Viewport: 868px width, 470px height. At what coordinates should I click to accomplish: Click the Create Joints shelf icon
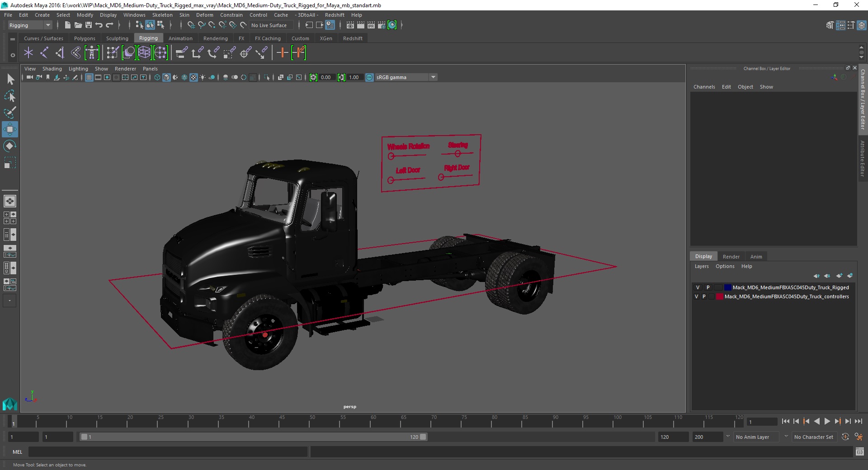[44, 53]
